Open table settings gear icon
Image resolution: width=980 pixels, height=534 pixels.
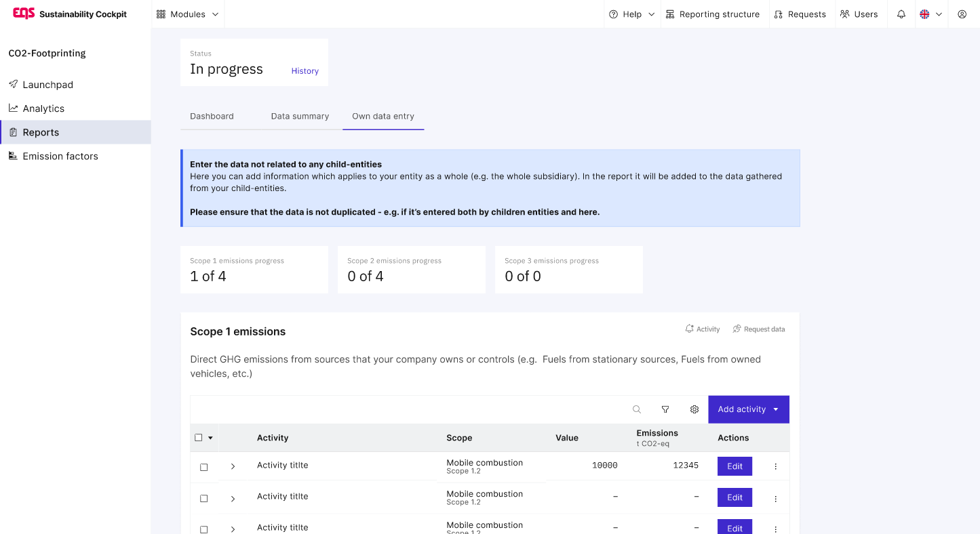(x=694, y=409)
